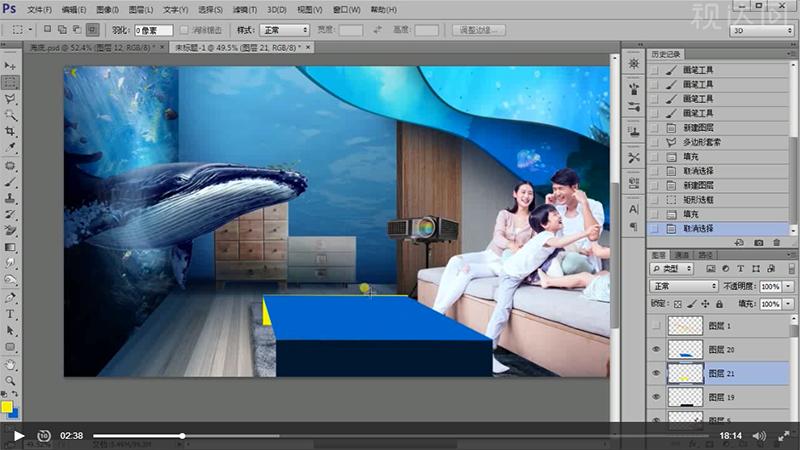Click the foreground yellow color swatch
This screenshot has height=450, width=800.
(7, 407)
